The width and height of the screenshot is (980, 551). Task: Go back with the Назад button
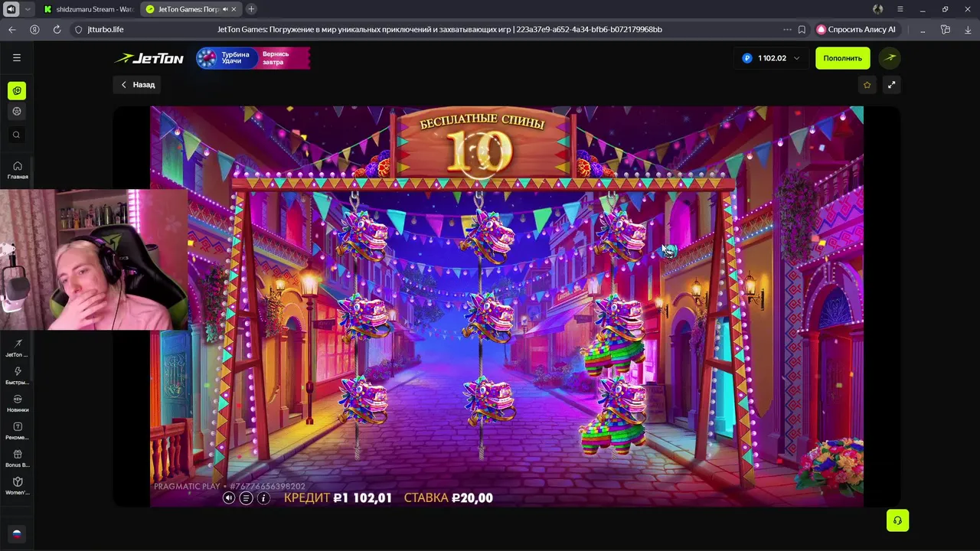tap(138, 85)
